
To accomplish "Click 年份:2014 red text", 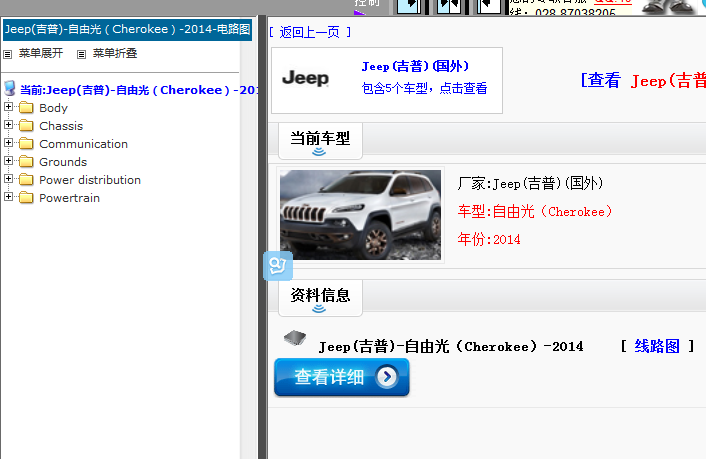I will point(489,239).
